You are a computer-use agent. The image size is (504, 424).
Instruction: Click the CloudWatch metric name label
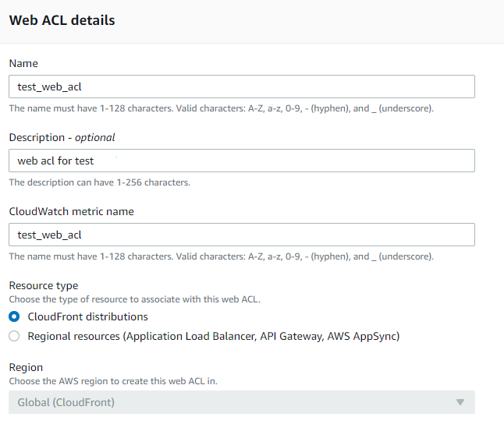(71, 211)
